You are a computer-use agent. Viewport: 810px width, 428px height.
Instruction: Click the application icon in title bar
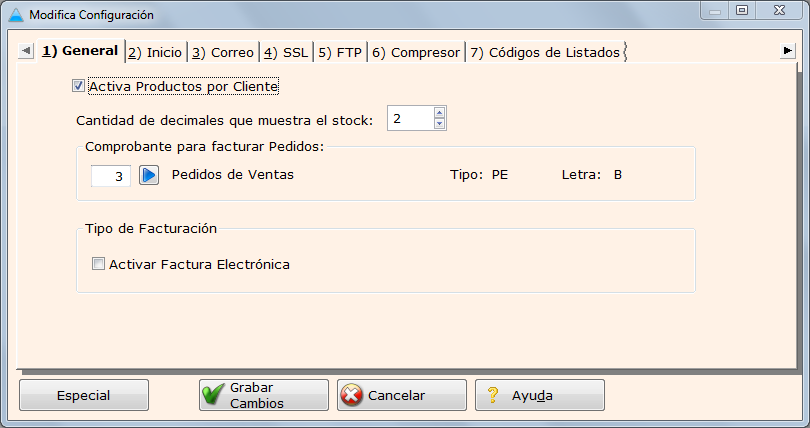click(15, 16)
